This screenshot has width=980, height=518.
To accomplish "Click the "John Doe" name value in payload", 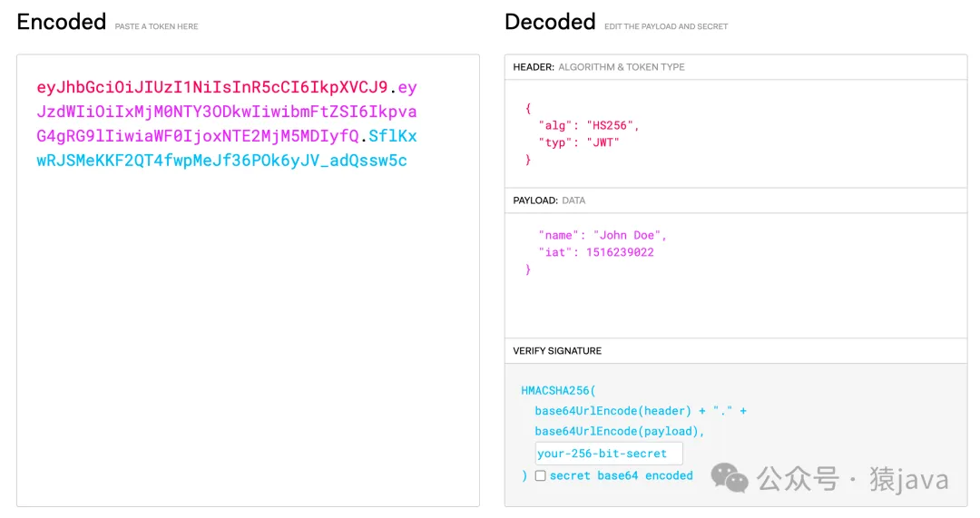I will point(627,235).
